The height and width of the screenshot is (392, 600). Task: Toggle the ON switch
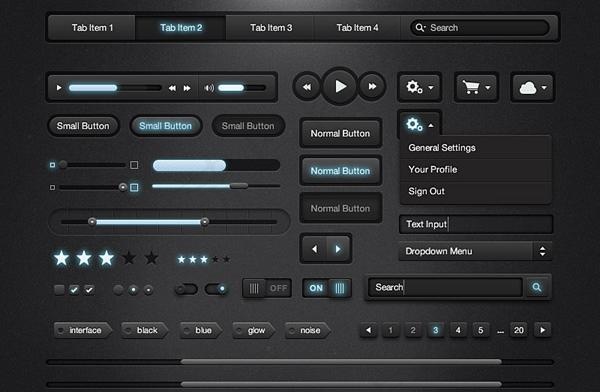point(327,288)
